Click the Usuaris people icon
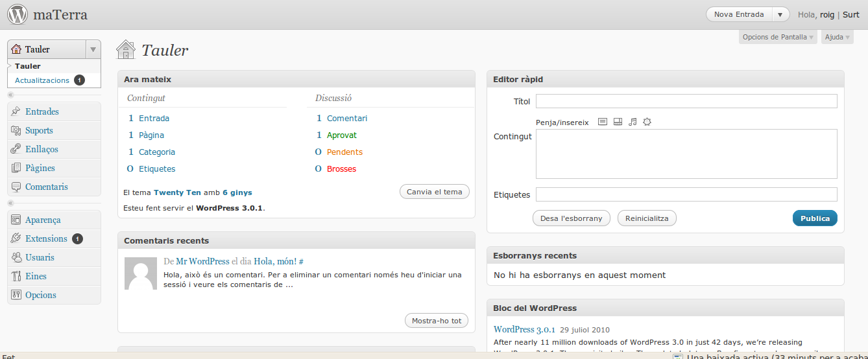 click(16, 257)
